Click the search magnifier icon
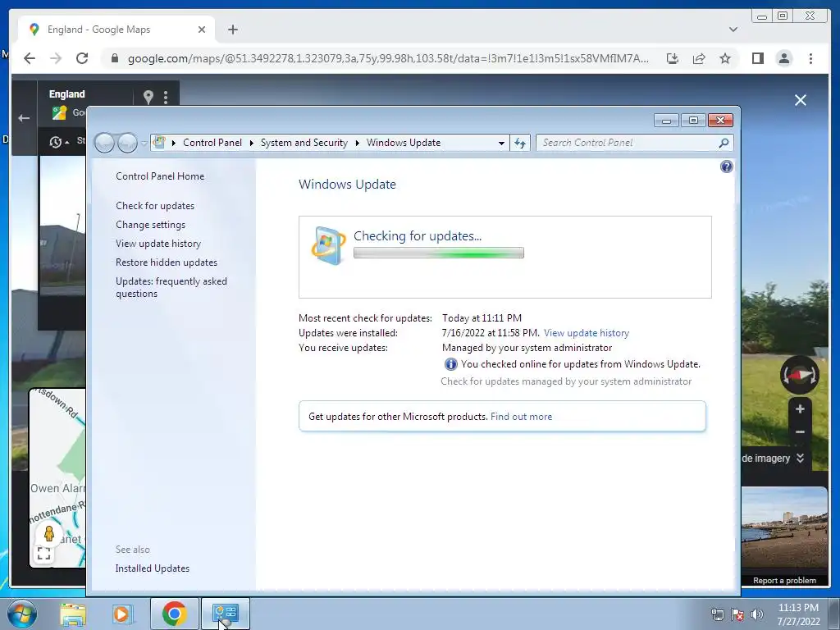Image resolution: width=840 pixels, height=630 pixels. point(724,143)
